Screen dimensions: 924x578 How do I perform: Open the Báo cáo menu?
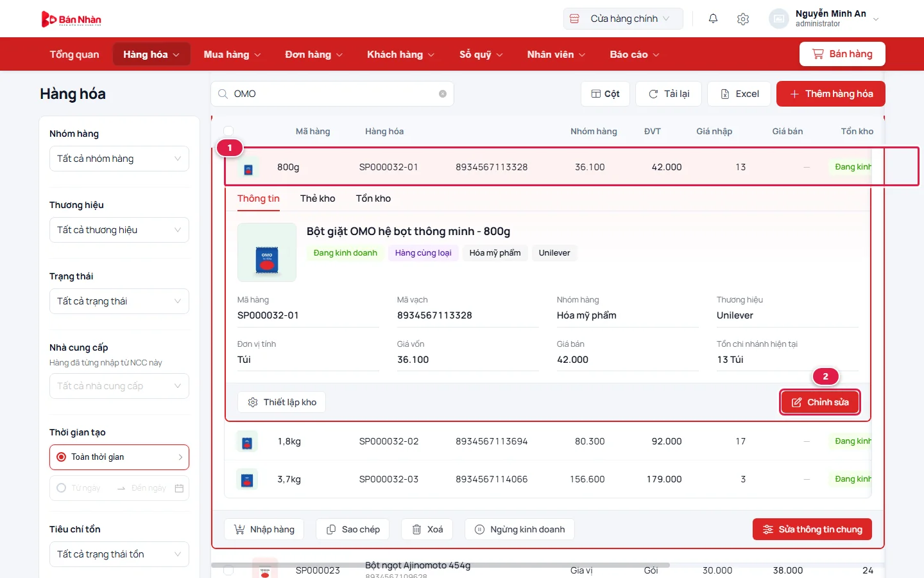click(x=635, y=55)
